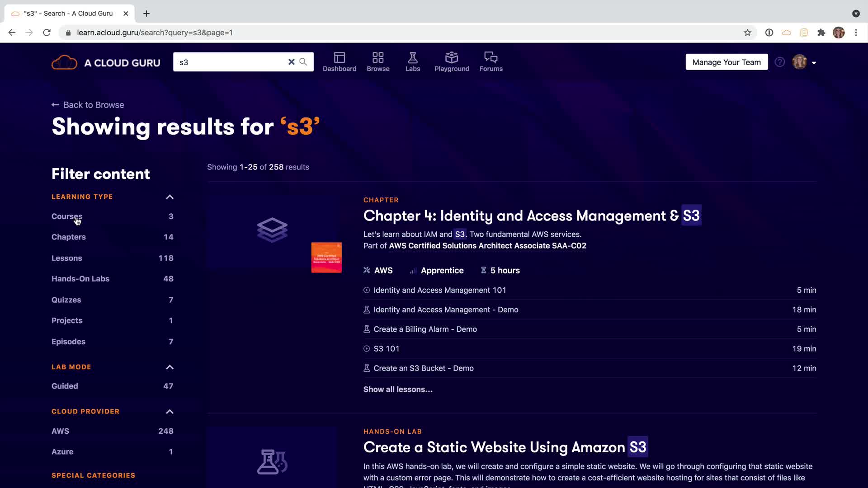Image resolution: width=868 pixels, height=488 pixels.
Task: Open the help question mark icon
Action: click(x=779, y=62)
